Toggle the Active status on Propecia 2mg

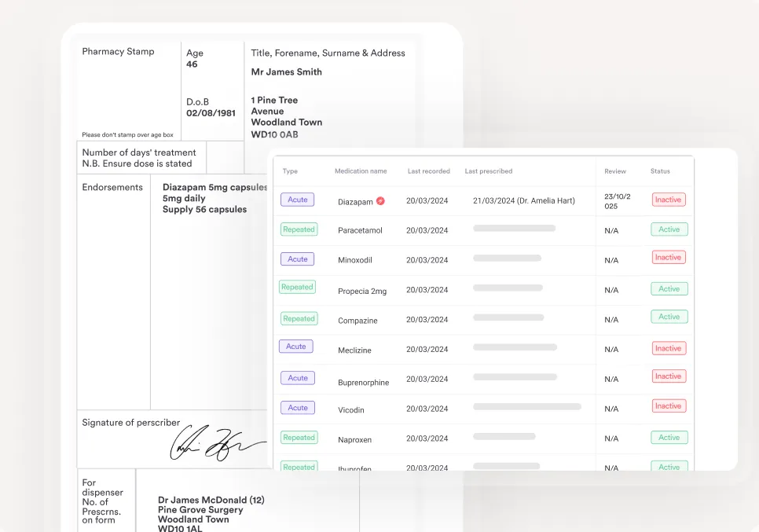click(669, 288)
